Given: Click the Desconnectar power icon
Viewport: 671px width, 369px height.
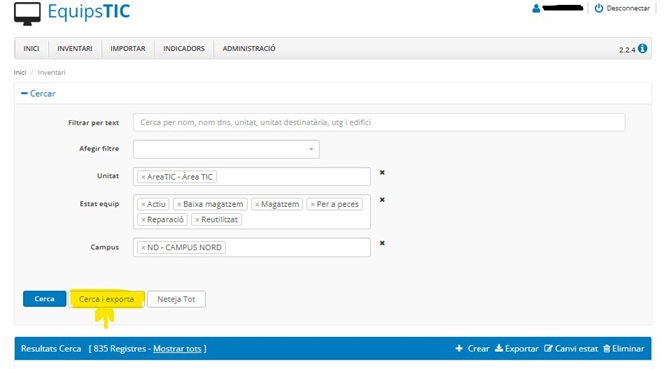Looking at the screenshot, I should pyautogui.click(x=599, y=8).
